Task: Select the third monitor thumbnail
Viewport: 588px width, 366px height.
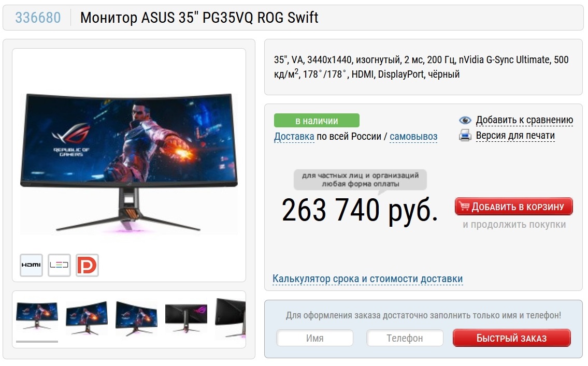Action: [x=136, y=318]
